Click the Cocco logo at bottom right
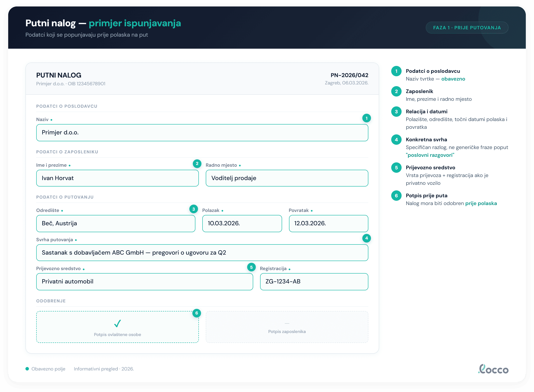Screen dimensions: 534x392 tap(493, 369)
